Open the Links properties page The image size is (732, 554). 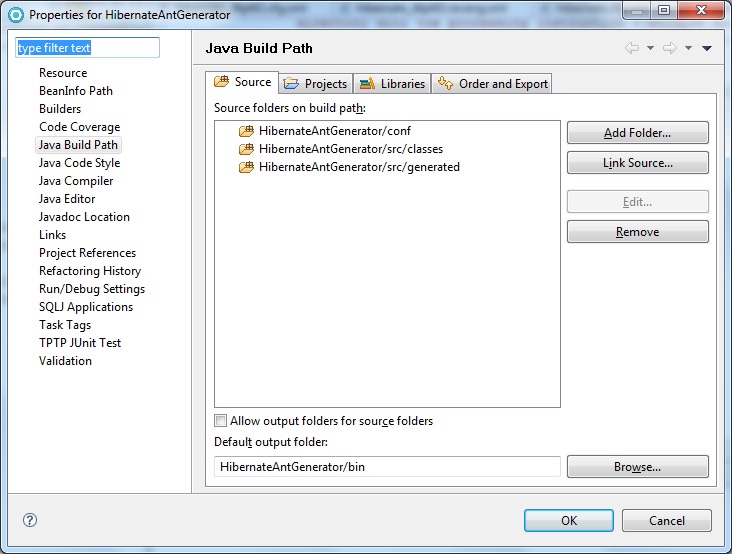coord(52,235)
